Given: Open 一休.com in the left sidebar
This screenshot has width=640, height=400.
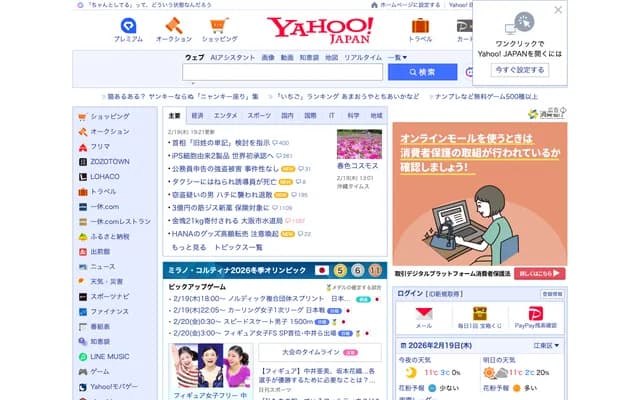Looking at the screenshot, I should [104, 207].
